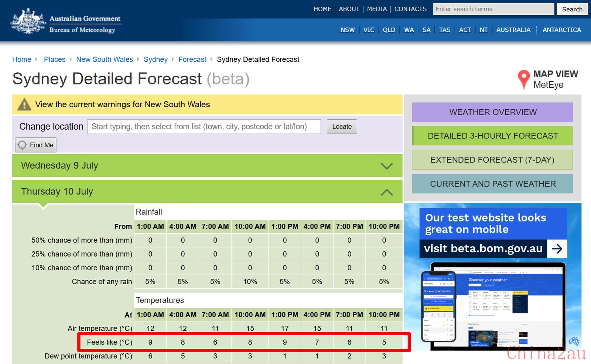Click air temperature value 17 at 1:00 PM
The image size is (591, 364).
pyautogui.click(x=285, y=329)
